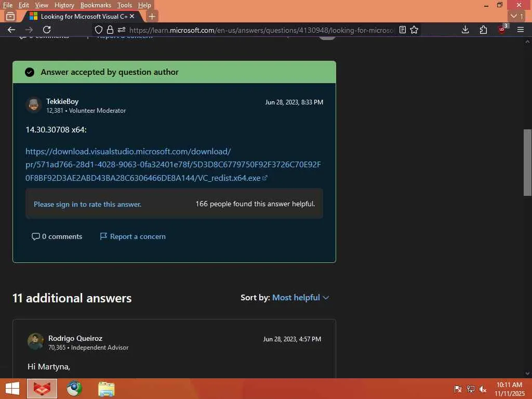Viewport: 532px width, 399px height.
Task: Click Rodrigo Queiroz's avatar picture
Action: coord(36,341)
